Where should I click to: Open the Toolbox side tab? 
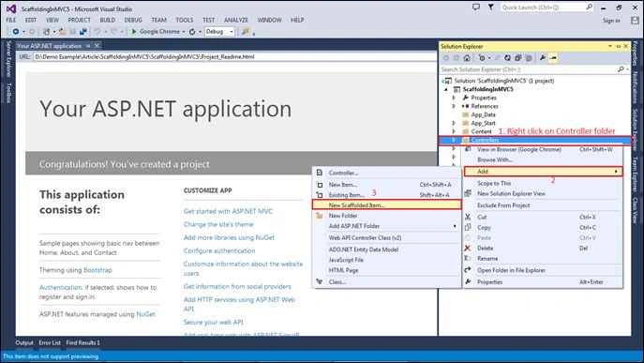point(8,93)
